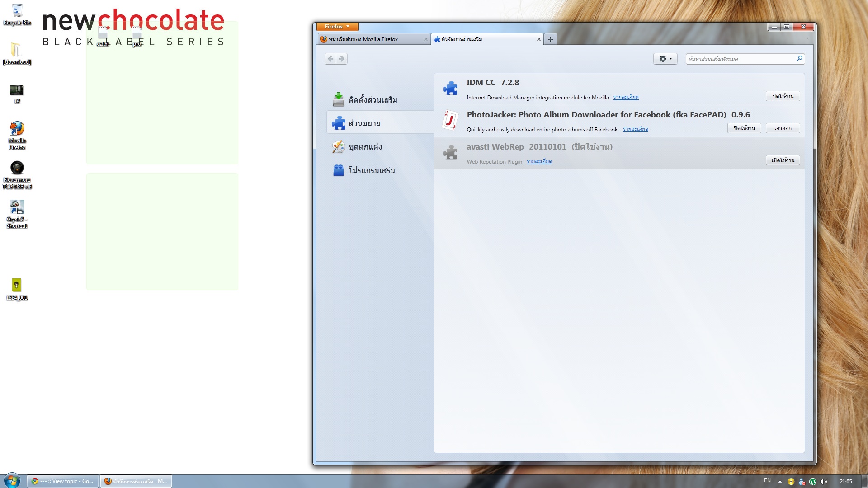Open the orange Firefox menu dropdown
This screenshot has height=488, width=868.
pos(337,27)
